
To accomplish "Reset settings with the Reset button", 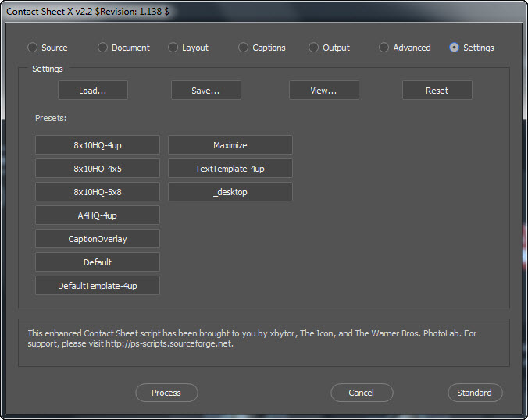I will coord(437,91).
